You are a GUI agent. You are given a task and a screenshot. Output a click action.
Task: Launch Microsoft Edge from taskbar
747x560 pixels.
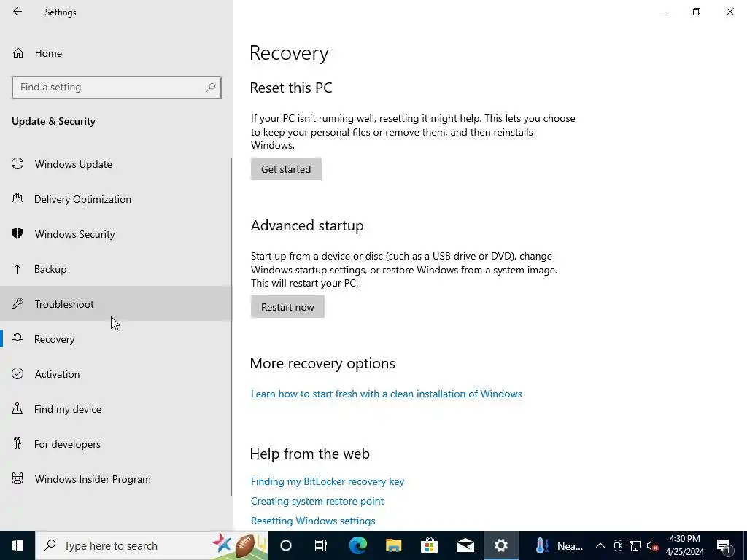(x=357, y=545)
